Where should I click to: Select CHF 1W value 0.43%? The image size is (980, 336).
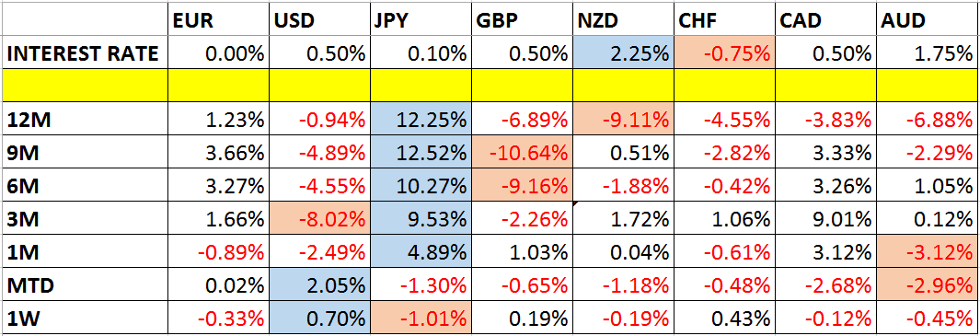pyautogui.click(x=725, y=316)
